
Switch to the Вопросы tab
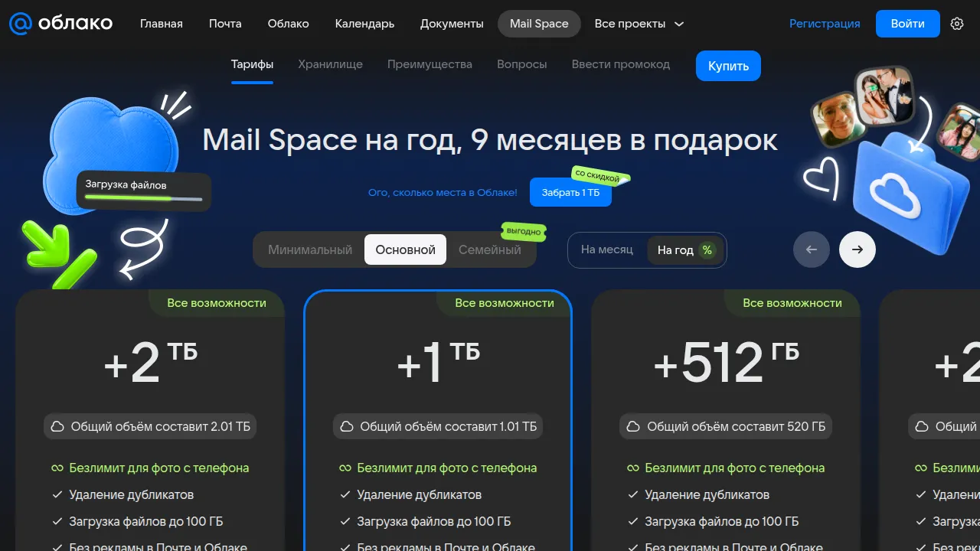pyautogui.click(x=521, y=64)
